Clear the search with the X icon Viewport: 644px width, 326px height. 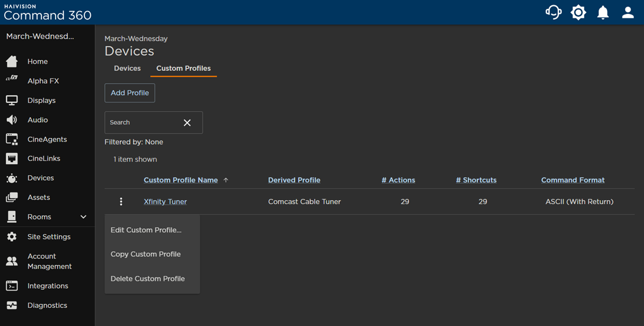coord(187,122)
